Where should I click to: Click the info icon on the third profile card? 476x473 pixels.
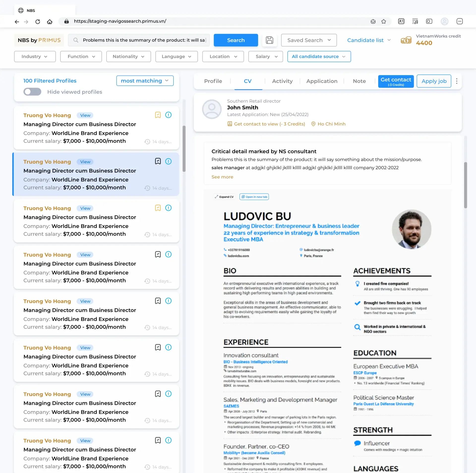pyautogui.click(x=168, y=208)
